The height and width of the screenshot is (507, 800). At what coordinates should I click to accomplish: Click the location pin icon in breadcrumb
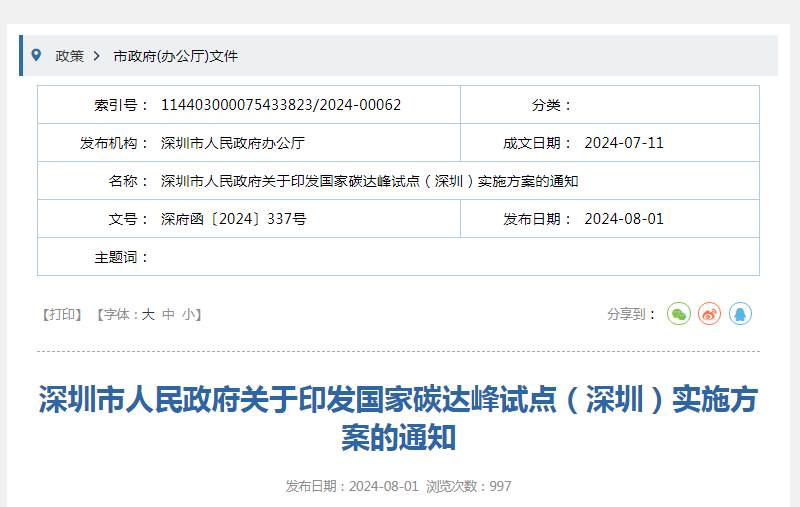[x=36, y=55]
